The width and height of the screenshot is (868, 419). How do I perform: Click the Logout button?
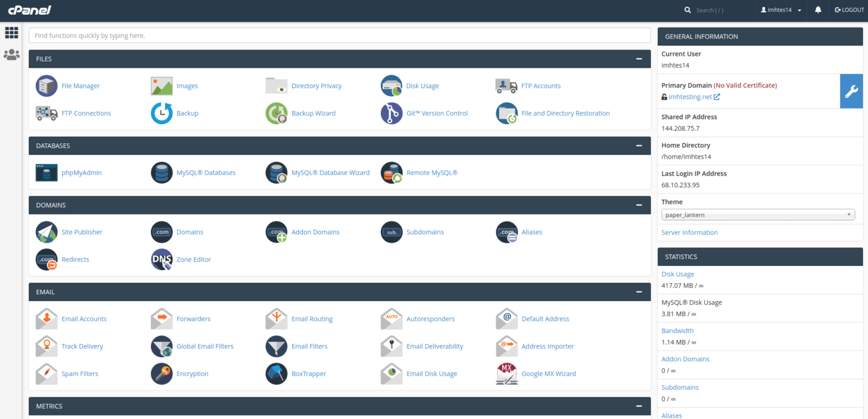pyautogui.click(x=849, y=10)
